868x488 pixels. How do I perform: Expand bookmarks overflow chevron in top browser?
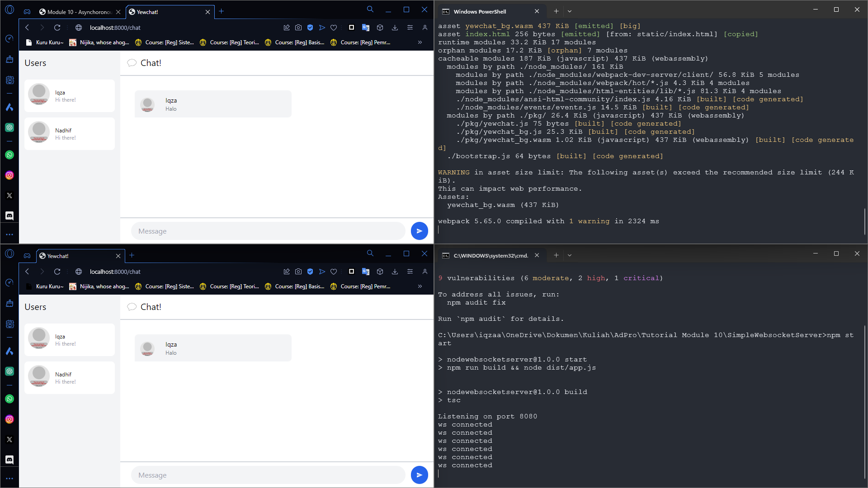pyautogui.click(x=420, y=42)
